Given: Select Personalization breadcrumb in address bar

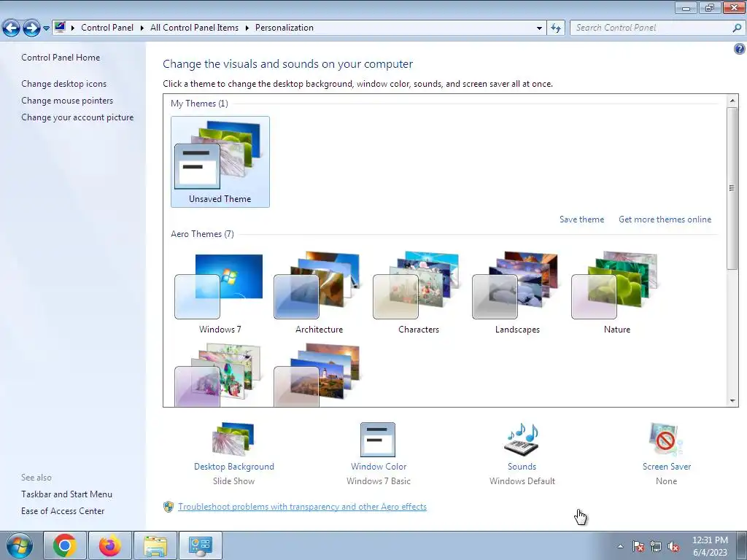Looking at the screenshot, I should tap(285, 28).
